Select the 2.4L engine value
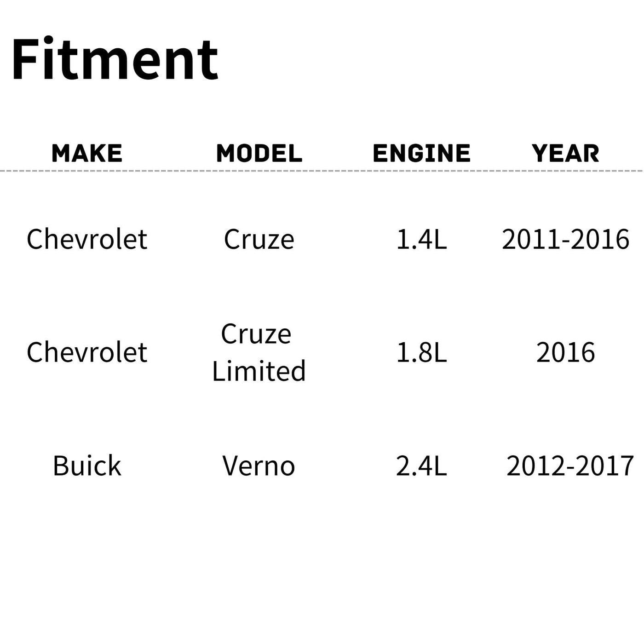Screen dimensions: 644x644 pyautogui.click(x=421, y=466)
